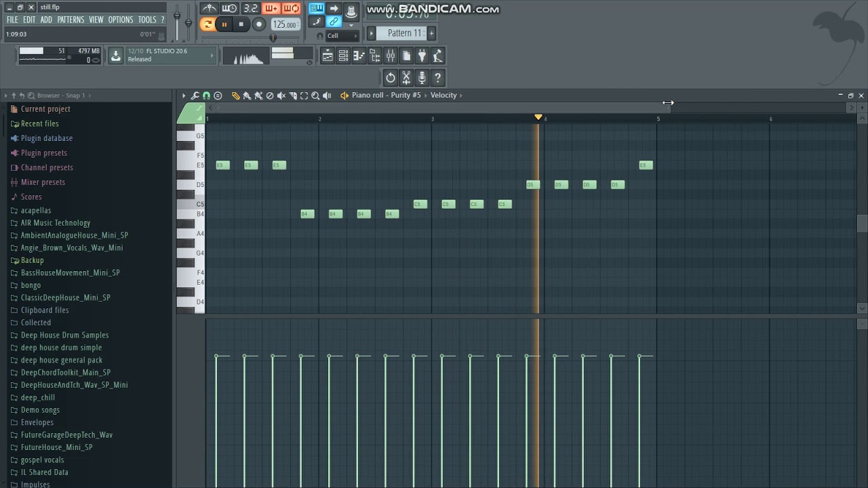Click the playhead marker in the timeline

click(538, 118)
